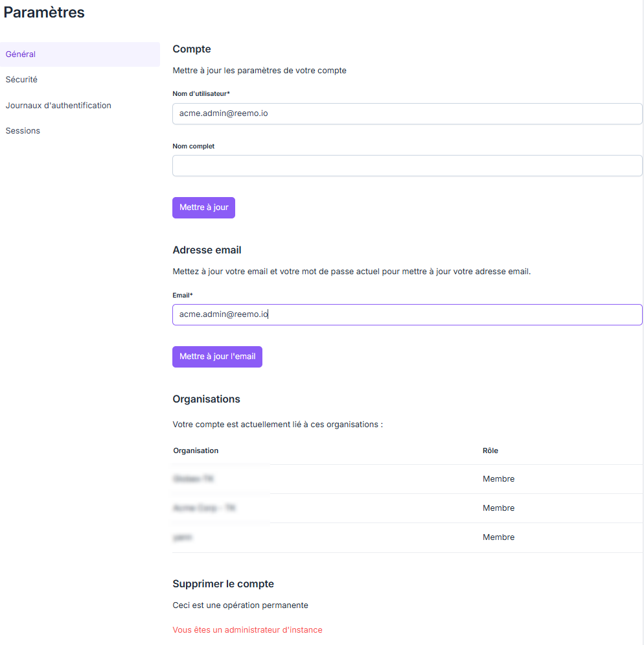The width and height of the screenshot is (644, 645).
Task: Select the first blurred organisation row
Action: [407, 479]
